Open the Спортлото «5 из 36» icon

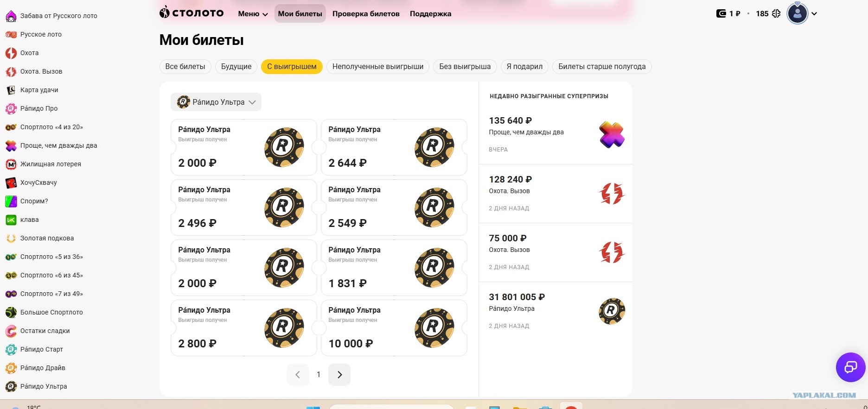tap(11, 257)
